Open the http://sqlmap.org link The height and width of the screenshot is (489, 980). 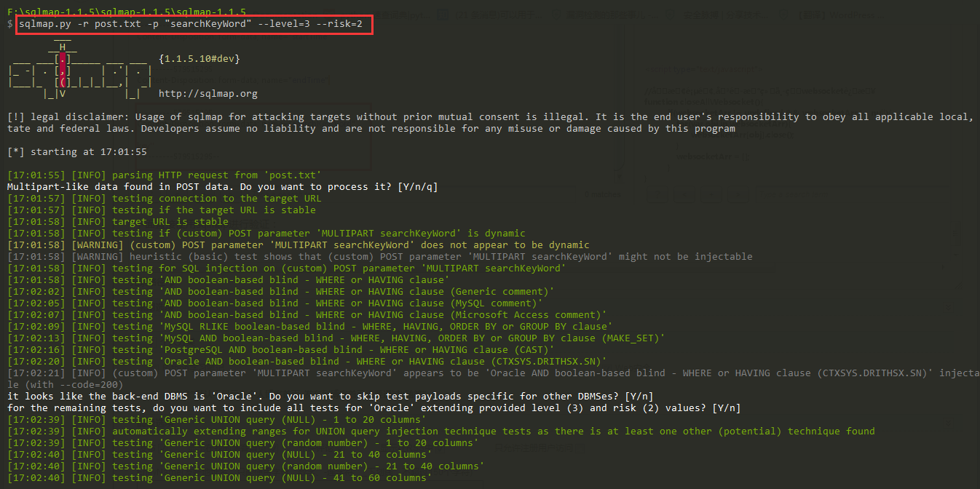208,94
